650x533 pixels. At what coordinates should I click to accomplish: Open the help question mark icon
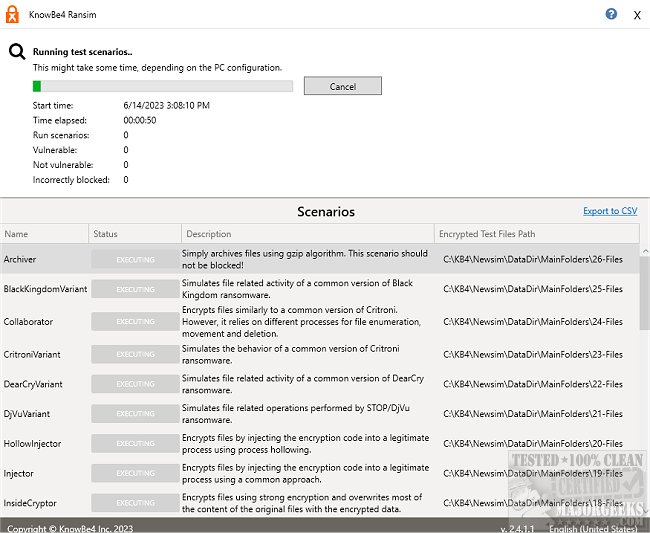click(612, 15)
